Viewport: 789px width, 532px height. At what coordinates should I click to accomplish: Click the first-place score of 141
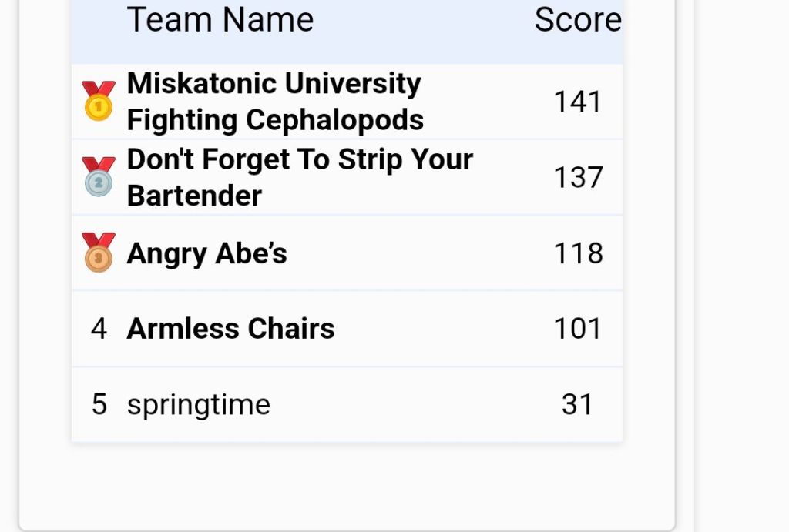[x=578, y=102]
